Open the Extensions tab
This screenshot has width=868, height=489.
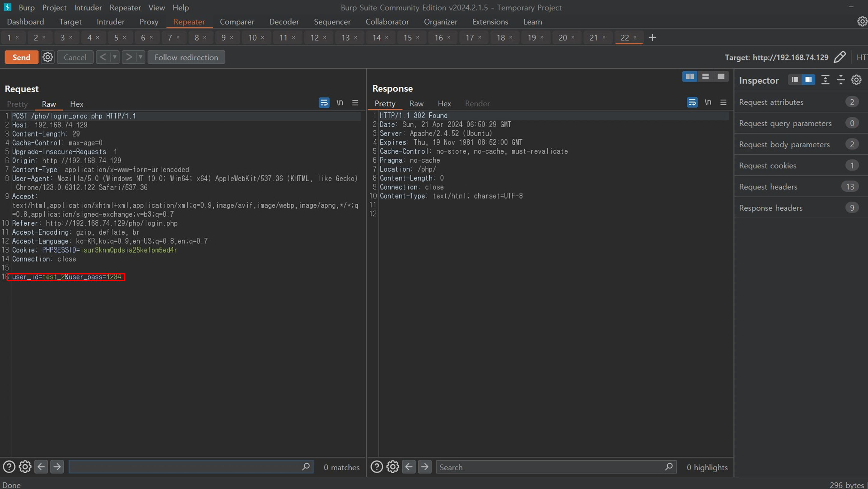tap(490, 22)
